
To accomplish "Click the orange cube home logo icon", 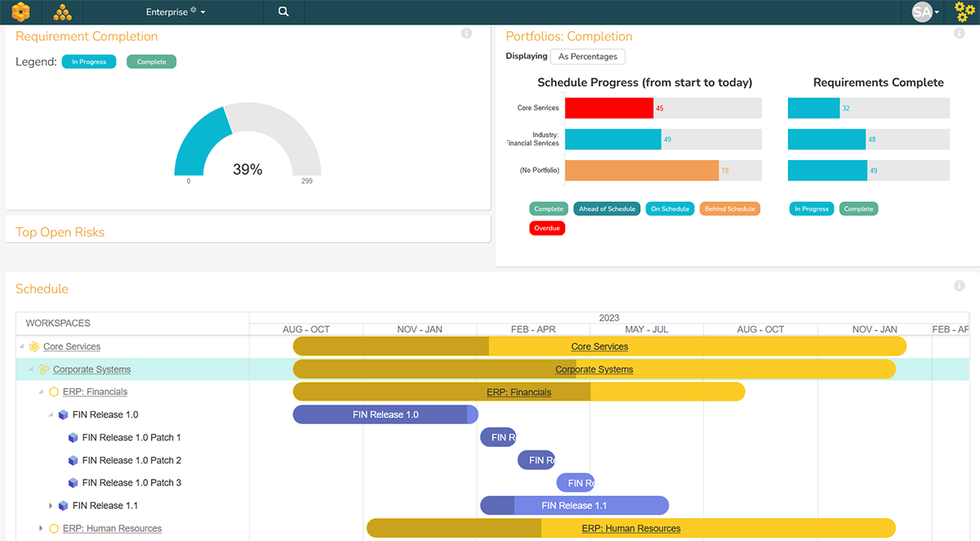I will click(x=21, y=12).
